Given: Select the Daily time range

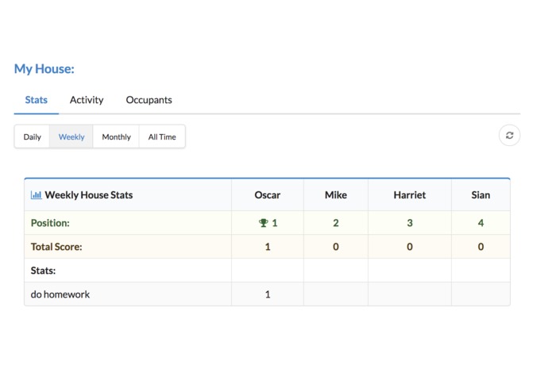Looking at the screenshot, I should click(32, 136).
